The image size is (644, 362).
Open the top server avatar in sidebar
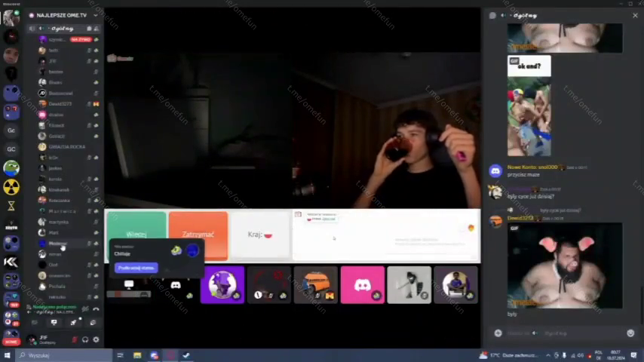tap(11, 17)
